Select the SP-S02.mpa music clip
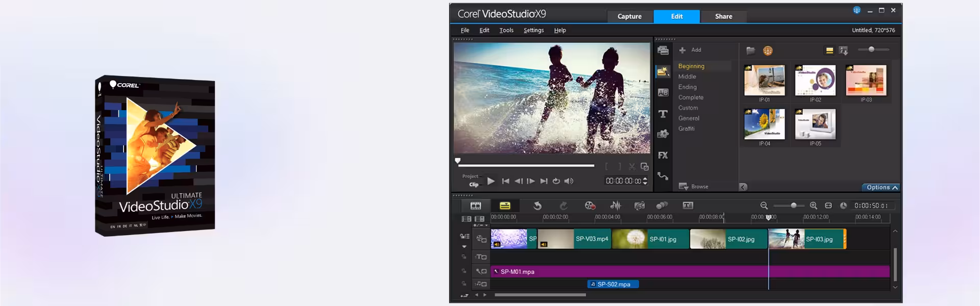 click(613, 284)
